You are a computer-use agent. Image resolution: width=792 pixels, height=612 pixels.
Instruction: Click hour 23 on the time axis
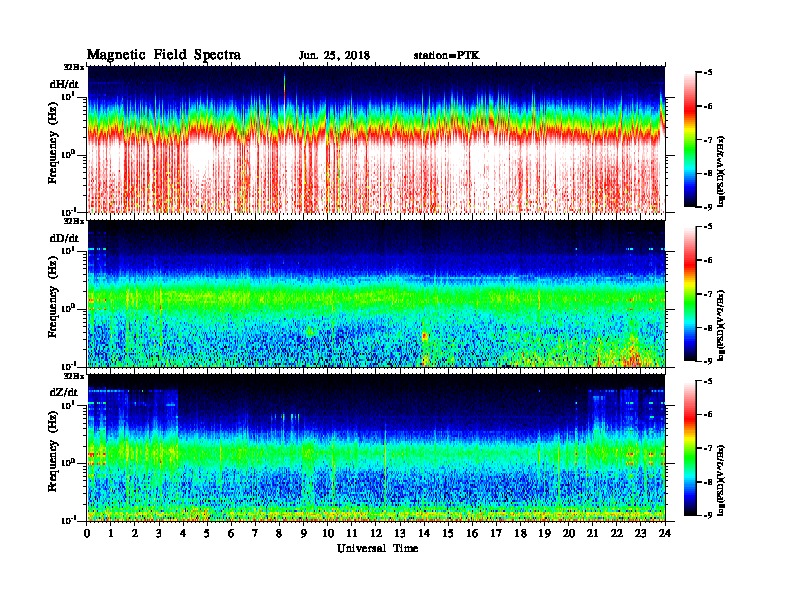coord(641,534)
